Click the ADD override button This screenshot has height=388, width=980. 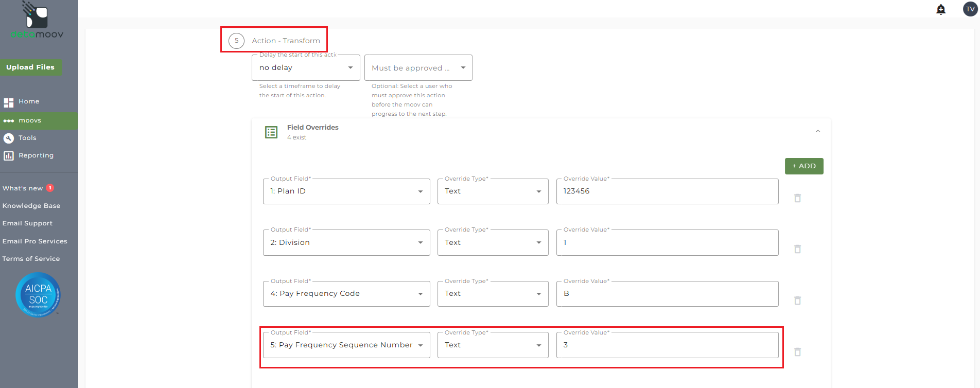(803, 166)
